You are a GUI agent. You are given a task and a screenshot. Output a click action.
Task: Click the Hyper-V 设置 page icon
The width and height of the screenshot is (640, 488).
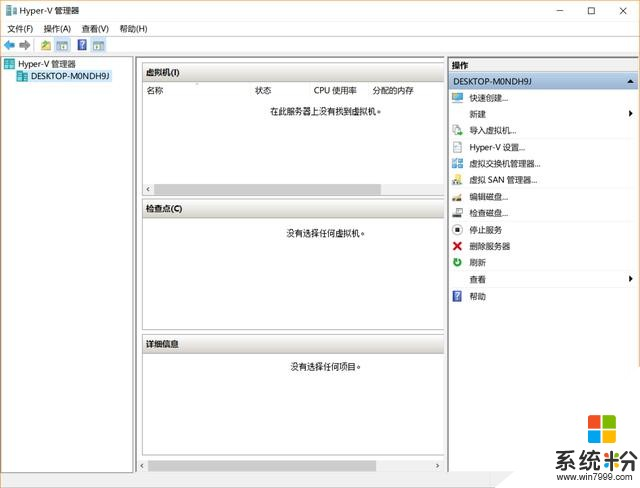click(x=458, y=147)
